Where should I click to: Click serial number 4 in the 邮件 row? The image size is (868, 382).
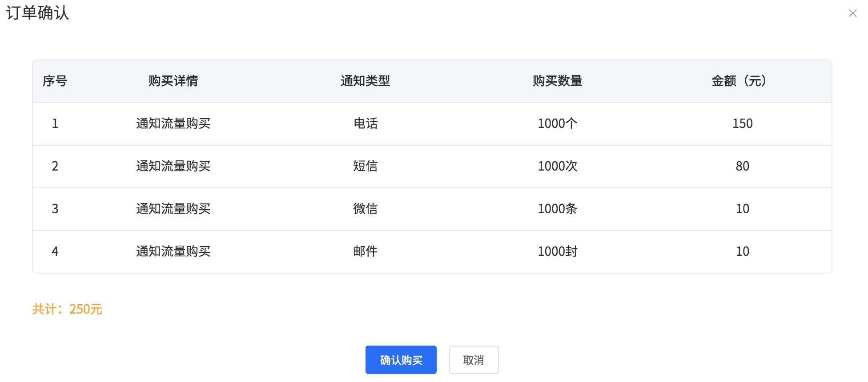pyautogui.click(x=55, y=251)
